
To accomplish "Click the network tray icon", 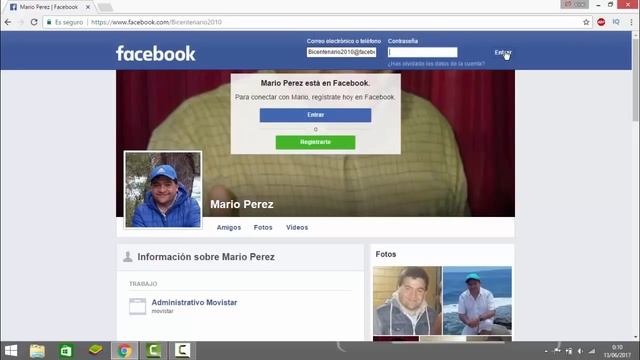I will coord(592,351).
